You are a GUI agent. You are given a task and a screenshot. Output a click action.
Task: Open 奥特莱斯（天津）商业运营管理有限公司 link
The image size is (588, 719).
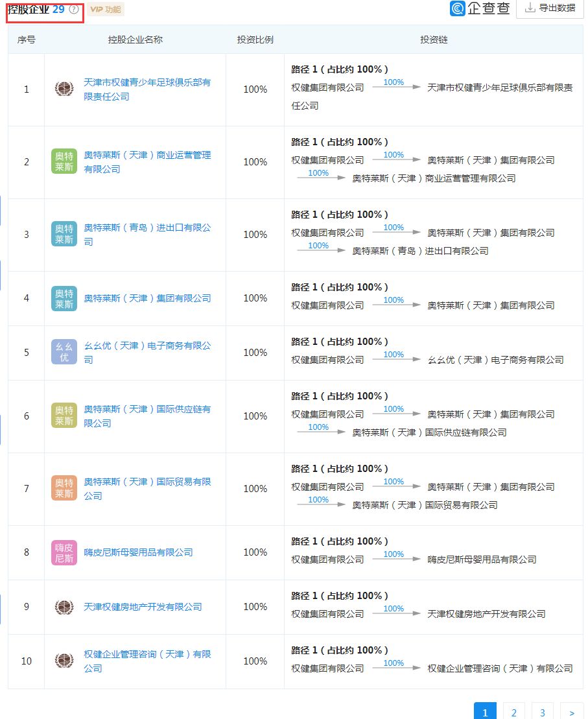[147, 162]
